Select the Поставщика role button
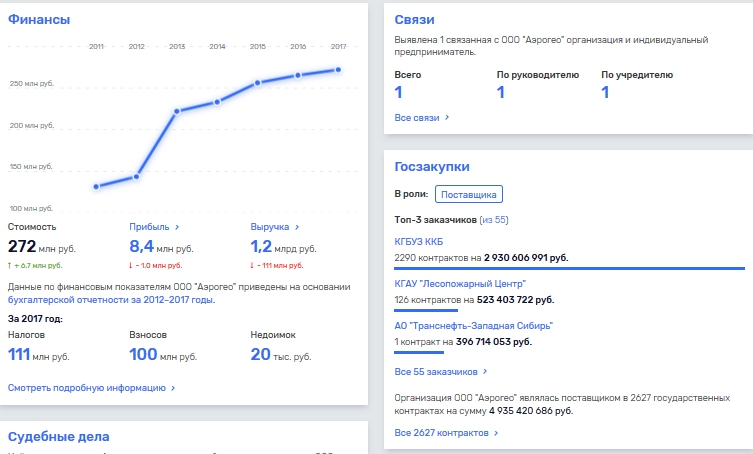753x454 pixels. coord(469,195)
